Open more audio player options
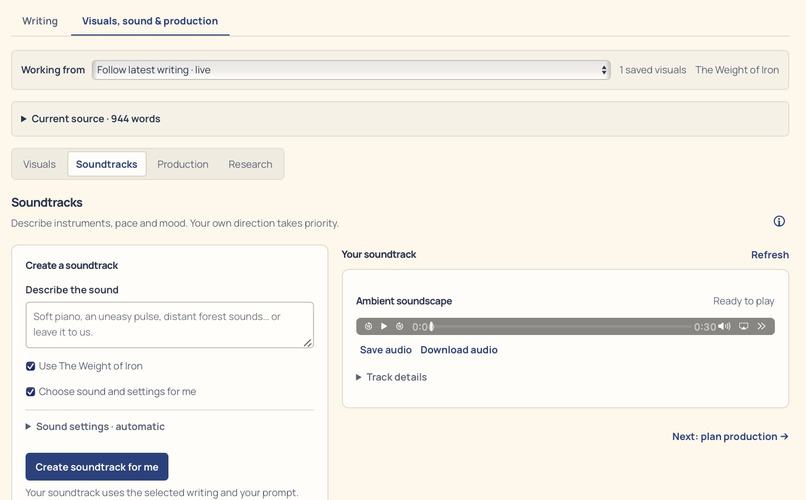The height and width of the screenshot is (500, 806). (x=761, y=326)
